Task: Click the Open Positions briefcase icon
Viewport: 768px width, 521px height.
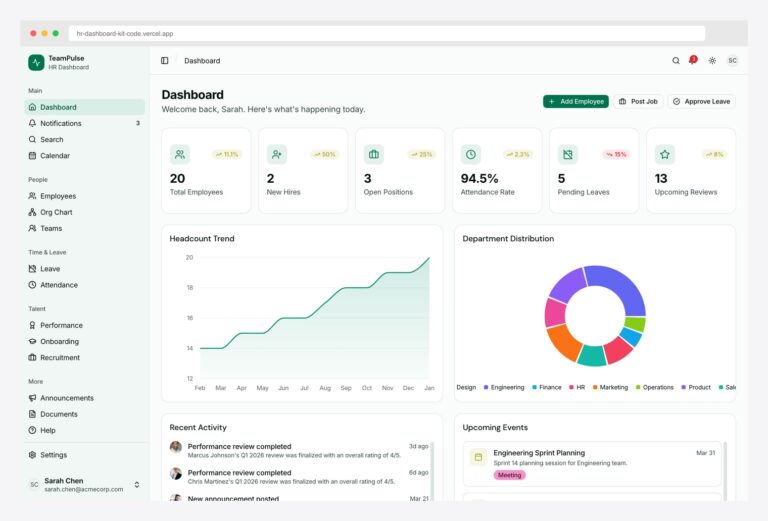Action: (374, 155)
